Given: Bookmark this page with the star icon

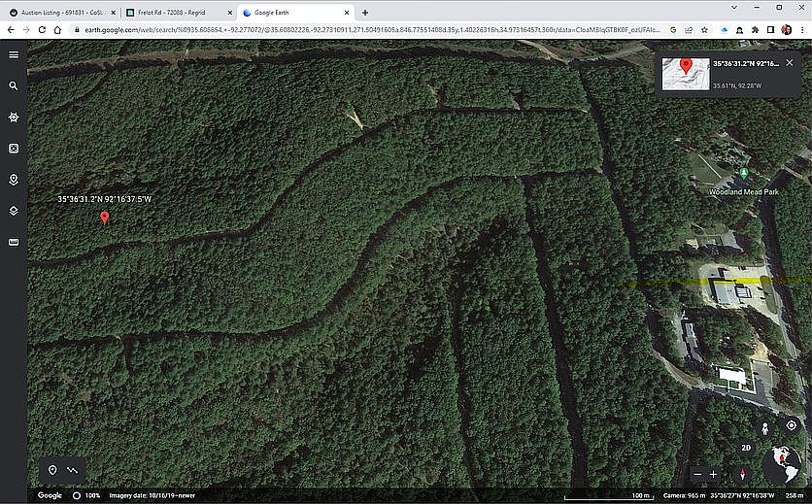Looking at the screenshot, I should [704, 30].
